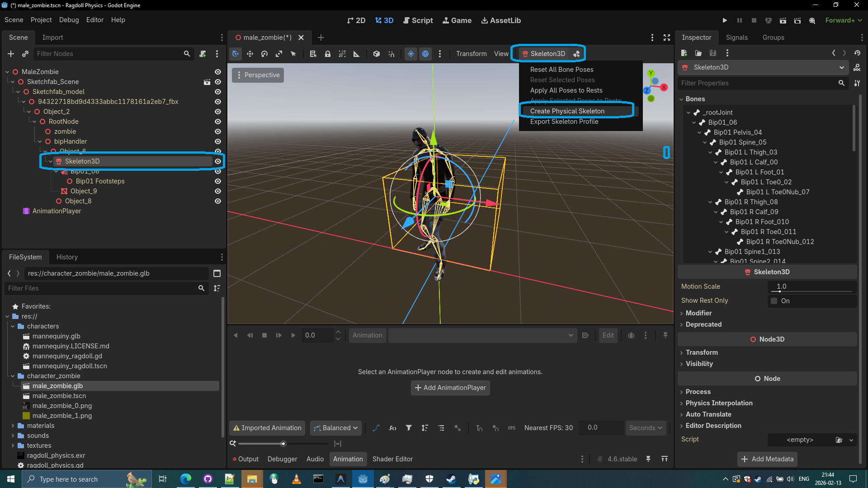Click the Filter Nodes search field
Viewport: 868px width, 488px height.
pos(108,54)
